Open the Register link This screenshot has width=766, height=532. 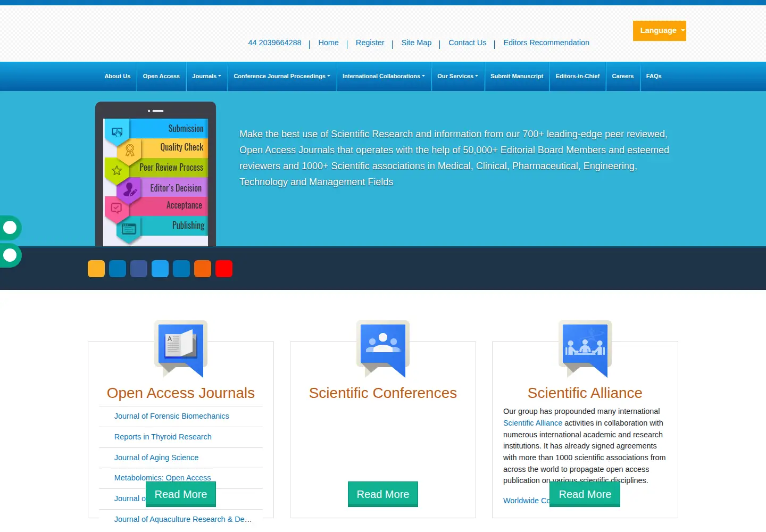click(370, 43)
